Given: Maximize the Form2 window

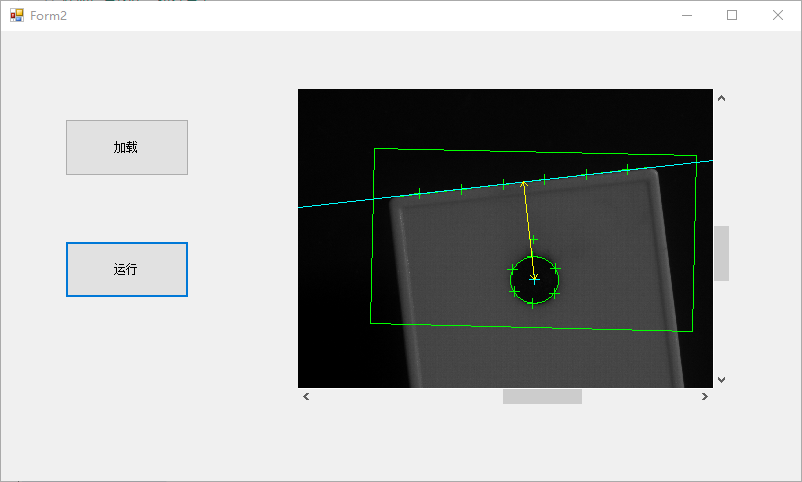Looking at the screenshot, I should pyautogui.click(x=732, y=15).
